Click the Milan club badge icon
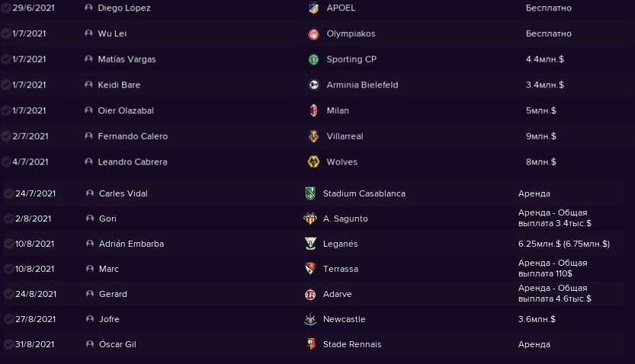 coord(313,110)
